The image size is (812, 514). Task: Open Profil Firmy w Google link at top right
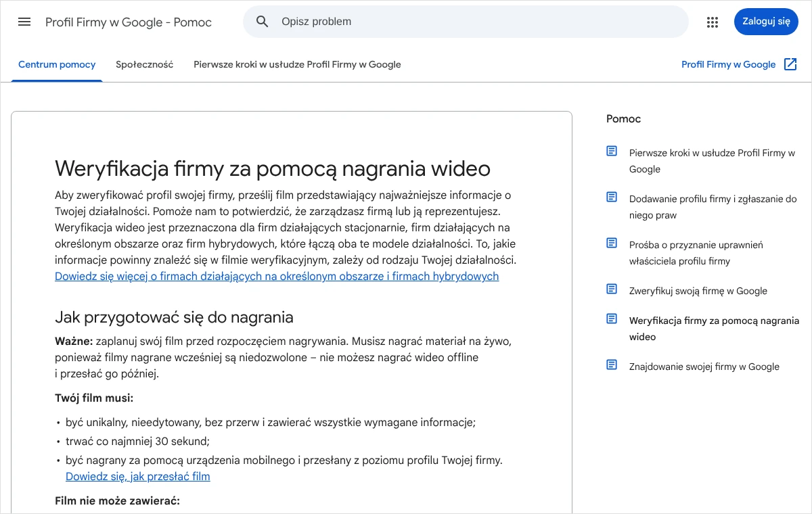tap(728, 65)
